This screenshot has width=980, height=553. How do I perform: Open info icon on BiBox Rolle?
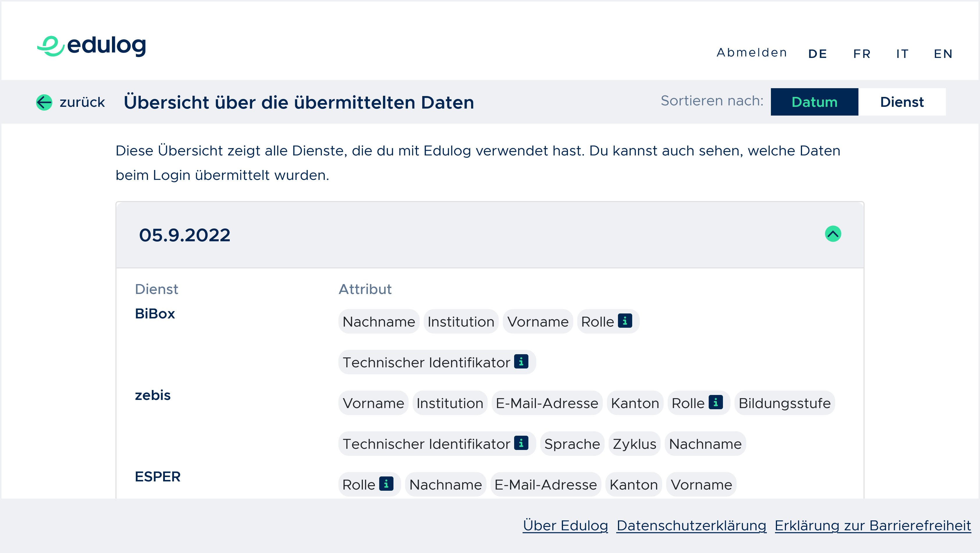[625, 321]
